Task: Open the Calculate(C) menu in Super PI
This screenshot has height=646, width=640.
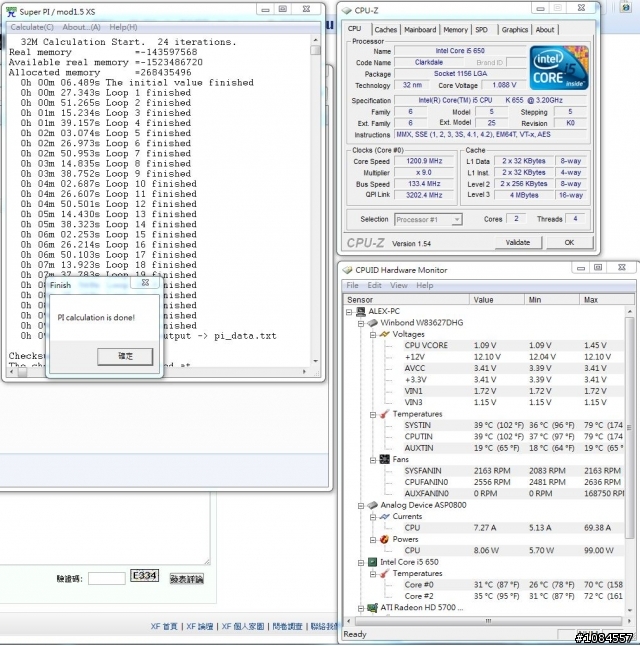Action: [32, 27]
